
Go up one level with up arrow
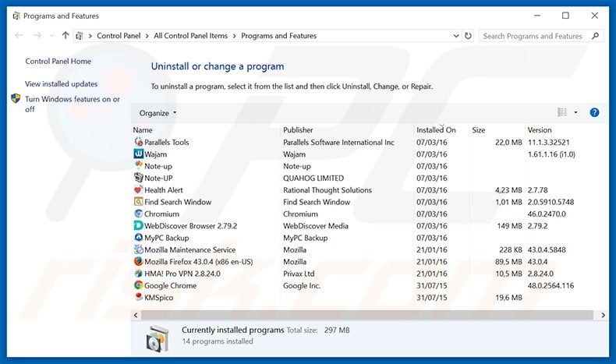click(65, 36)
